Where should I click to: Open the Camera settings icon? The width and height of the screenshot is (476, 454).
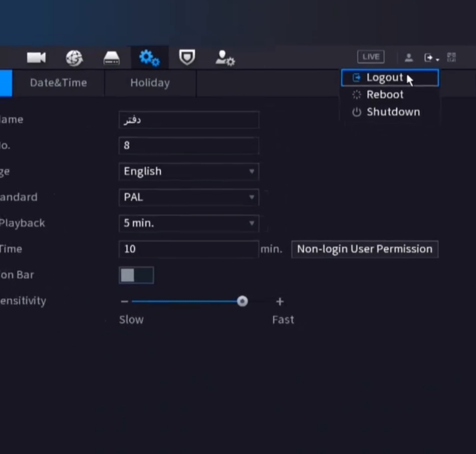coord(36,58)
